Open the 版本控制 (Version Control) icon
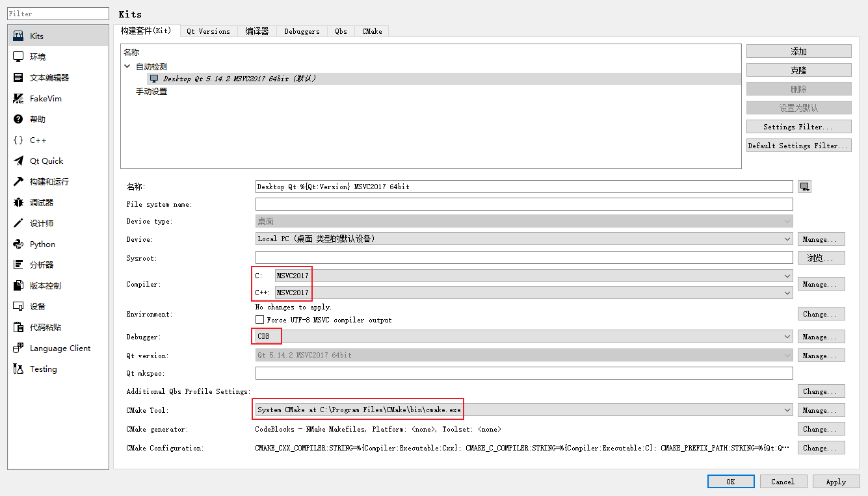868x496 pixels. click(20, 285)
